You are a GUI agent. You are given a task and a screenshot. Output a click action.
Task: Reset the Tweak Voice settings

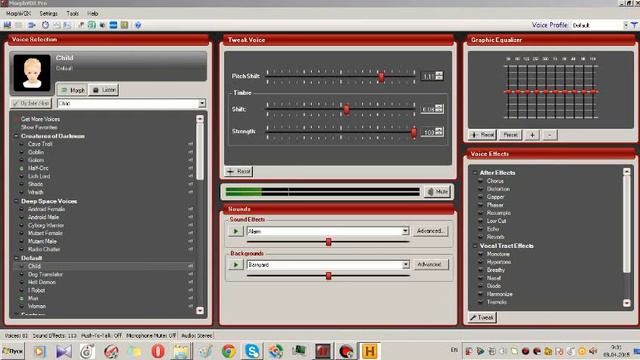pos(239,171)
